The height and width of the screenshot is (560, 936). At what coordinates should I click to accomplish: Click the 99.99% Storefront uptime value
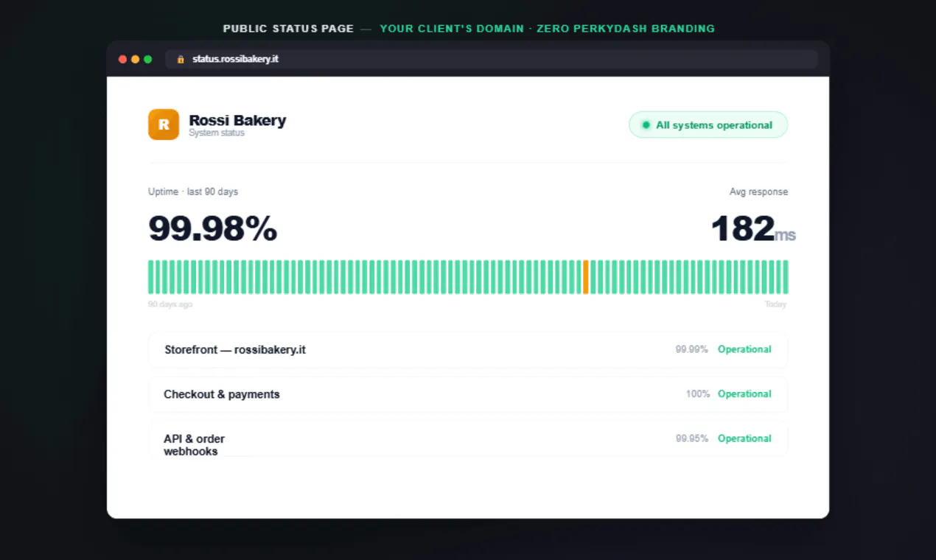[x=691, y=349]
